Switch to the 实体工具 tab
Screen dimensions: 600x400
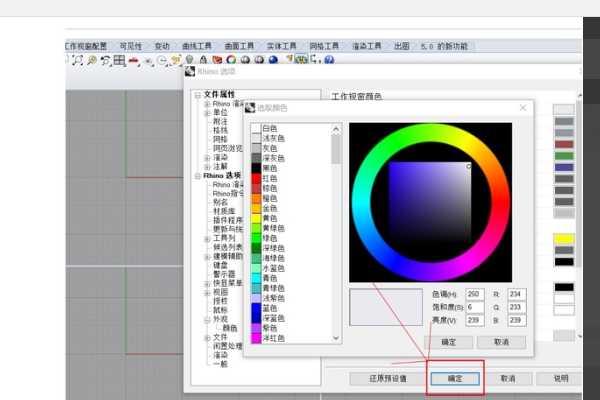tap(282, 46)
